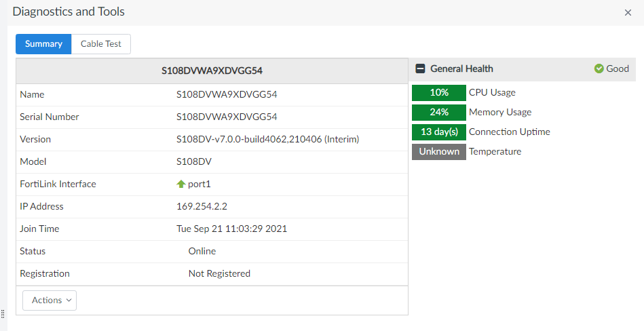This screenshot has height=331, width=644.
Task: Open the Actions dropdown
Action: 50,300
